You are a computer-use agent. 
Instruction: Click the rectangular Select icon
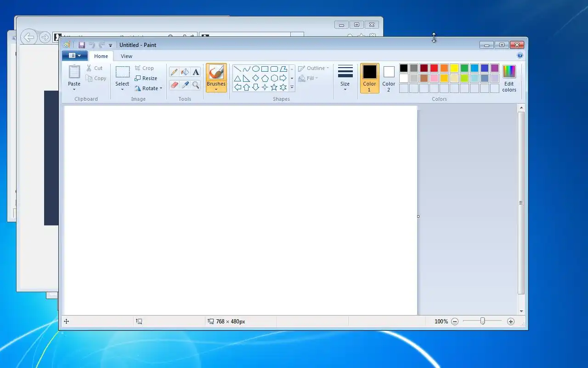coord(122,72)
